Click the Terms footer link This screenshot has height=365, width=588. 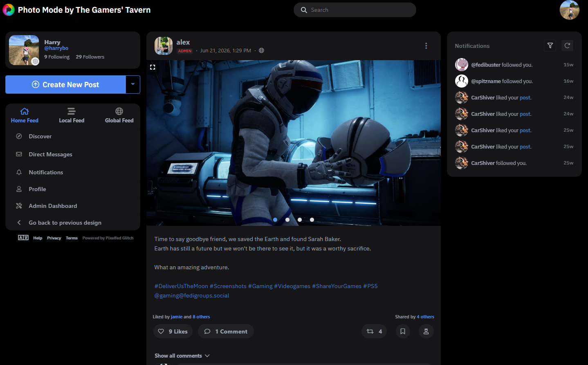tap(72, 238)
